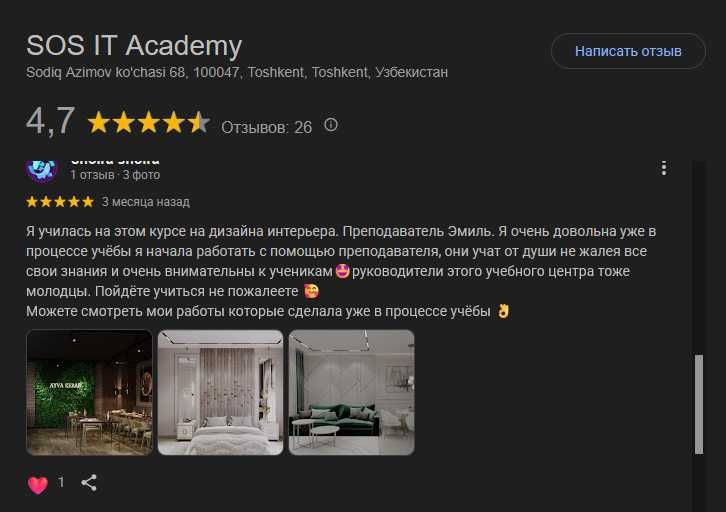Click the like count number beside heart
The height and width of the screenshot is (512, 726).
pos(61,482)
